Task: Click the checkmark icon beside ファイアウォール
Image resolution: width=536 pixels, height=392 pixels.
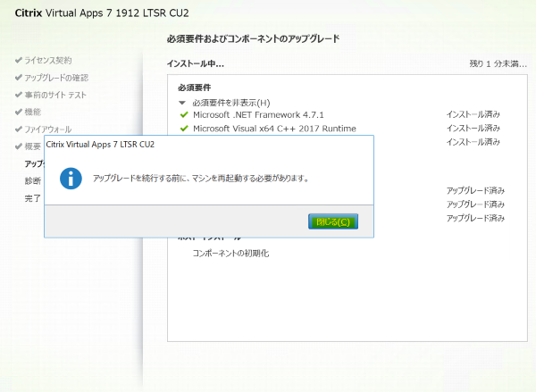Action: click(19, 129)
